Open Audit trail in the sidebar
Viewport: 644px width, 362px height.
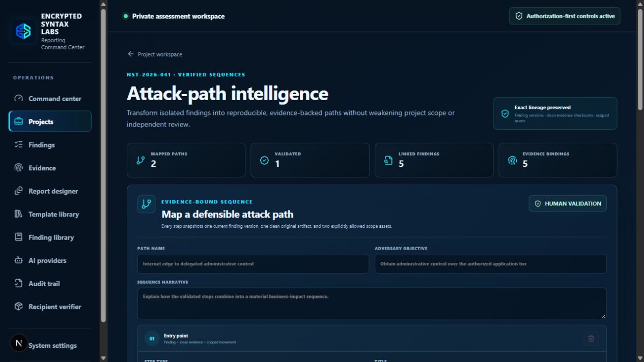coord(50,284)
